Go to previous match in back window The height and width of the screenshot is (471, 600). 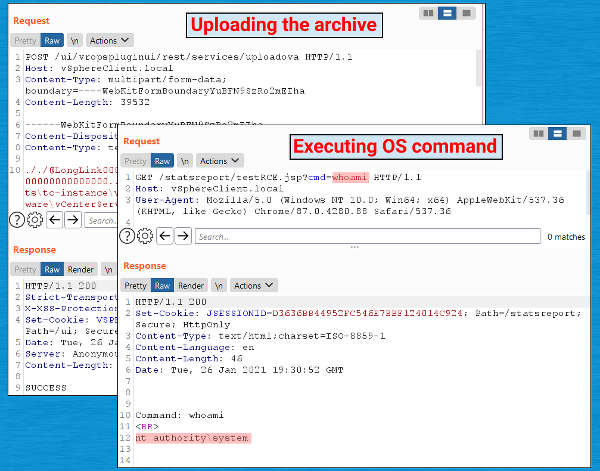[55, 220]
